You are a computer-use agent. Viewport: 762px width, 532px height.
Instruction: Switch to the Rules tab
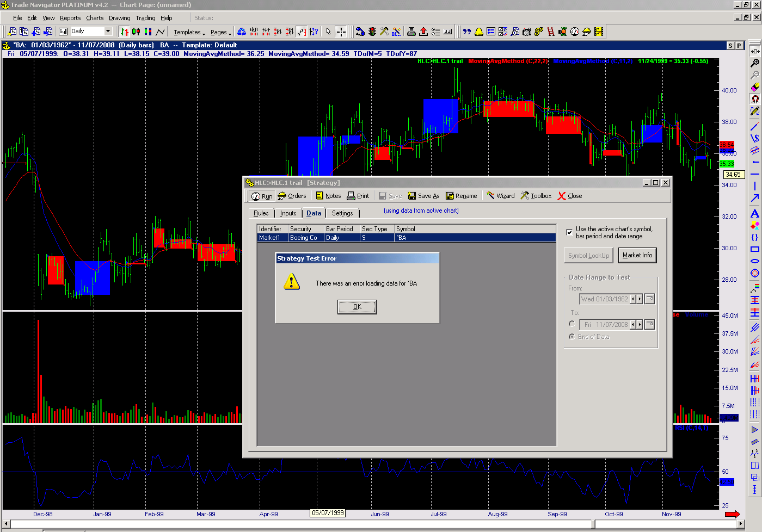[x=261, y=213]
